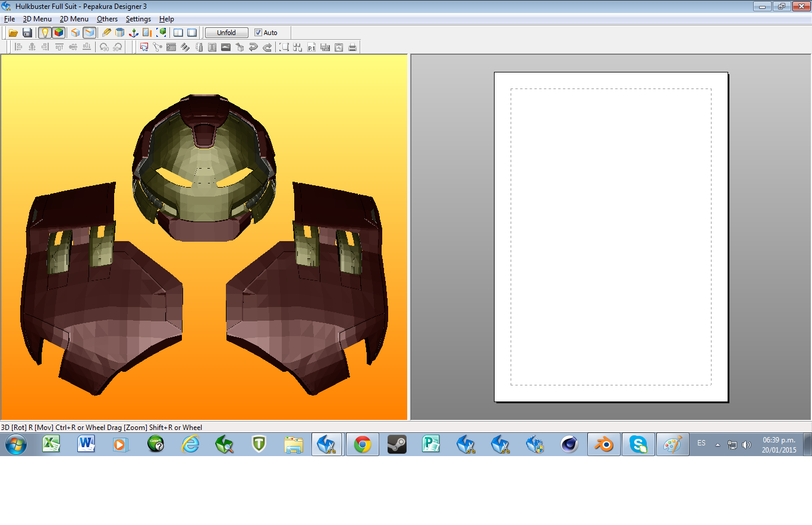
Task: Click the green cube fit-to-view icon
Action: point(161,33)
